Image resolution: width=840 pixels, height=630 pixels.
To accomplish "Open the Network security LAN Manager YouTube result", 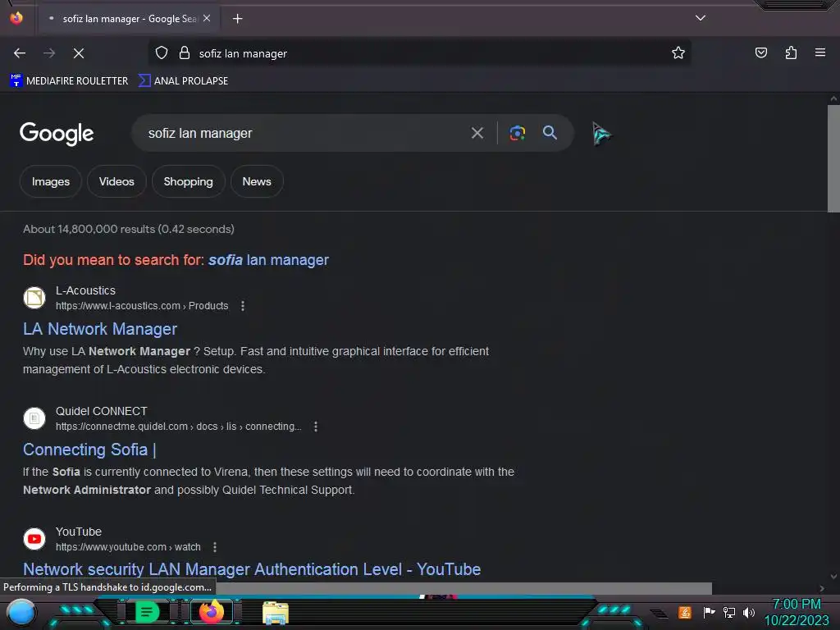I will coord(252,569).
